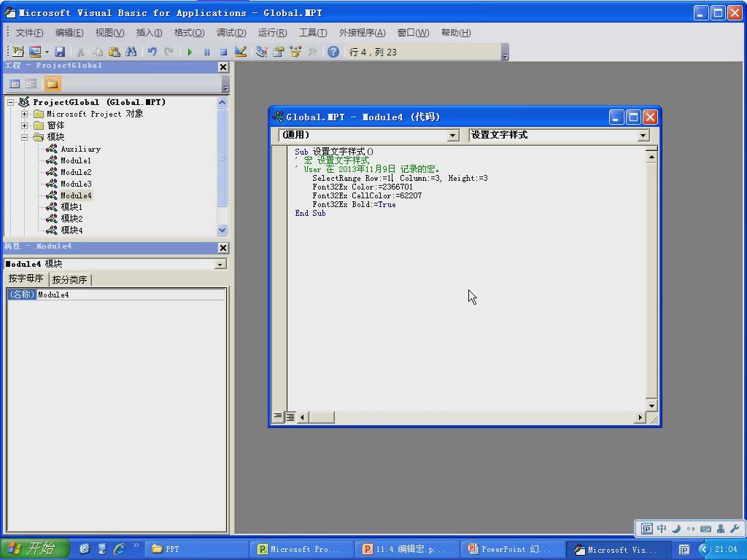Open Properties Window toolbar icon
Viewport: 747px width, 560px height.
[278, 52]
